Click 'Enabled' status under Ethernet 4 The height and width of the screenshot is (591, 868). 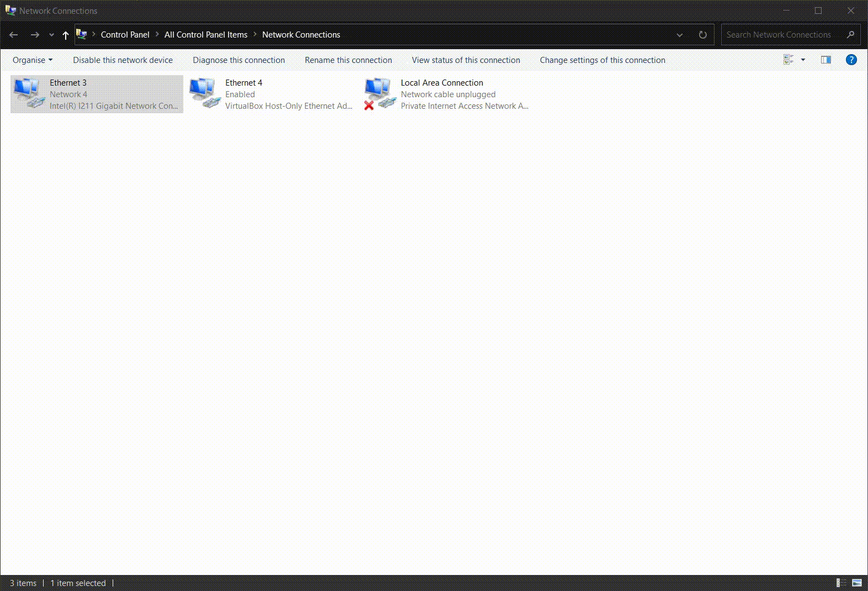click(240, 94)
